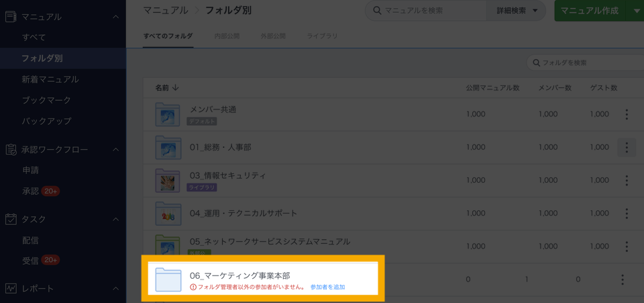Switch to the 内部公開 tab

click(x=226, y=36)
